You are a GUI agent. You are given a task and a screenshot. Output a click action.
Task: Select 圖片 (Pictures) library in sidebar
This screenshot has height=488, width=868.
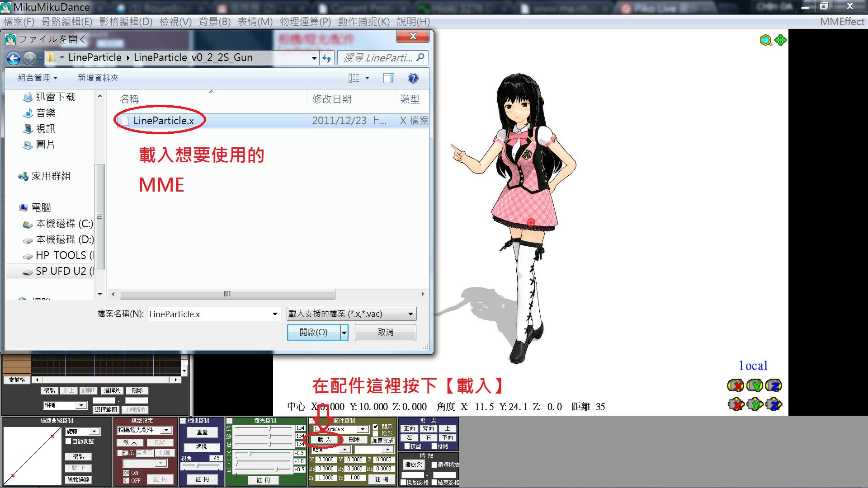[x=39, y=145]
